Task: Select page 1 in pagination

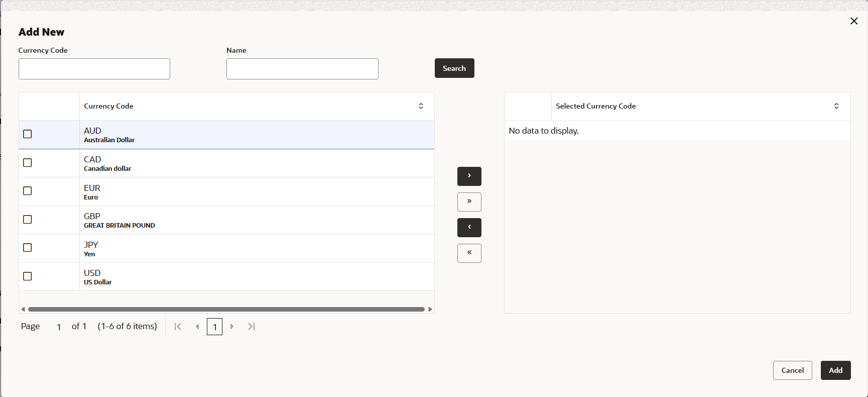Action: (214, 327)
